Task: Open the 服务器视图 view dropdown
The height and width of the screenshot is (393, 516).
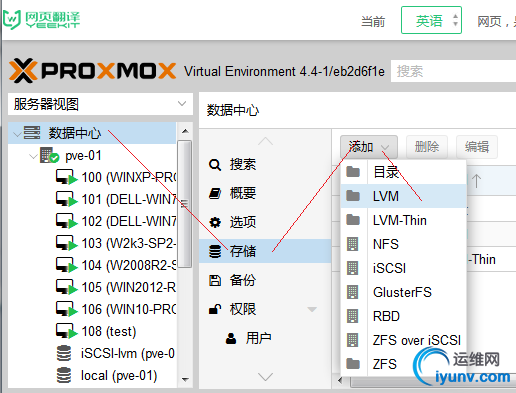Action: [x=100, y=104]
